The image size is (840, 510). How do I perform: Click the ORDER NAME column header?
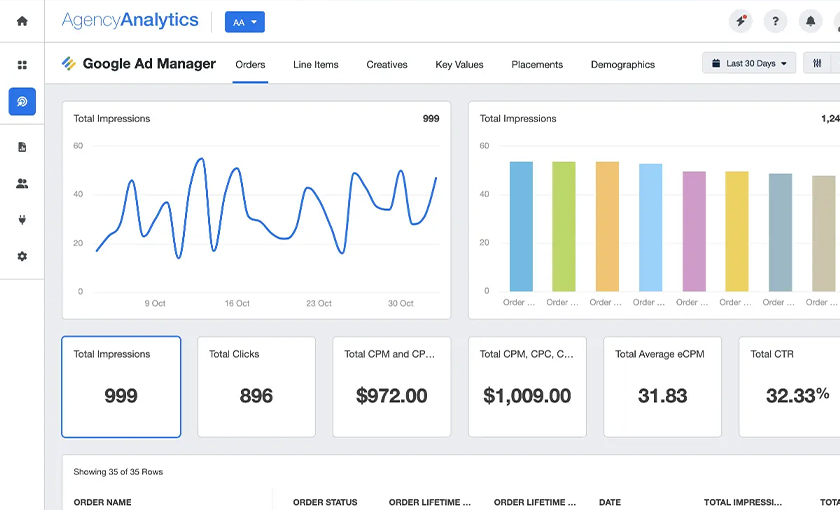pyautogui.click(x=103, y=502)
